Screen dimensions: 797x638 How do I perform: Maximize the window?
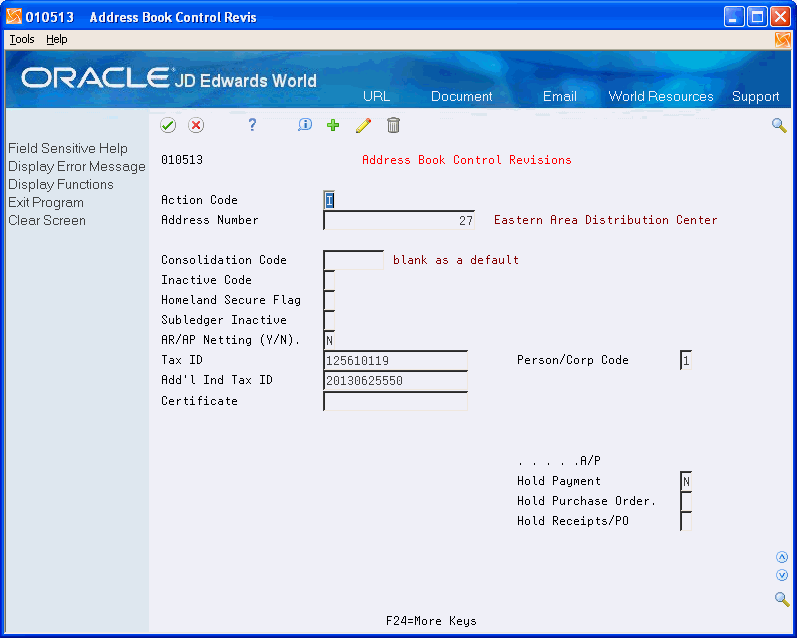pos(757,17)
